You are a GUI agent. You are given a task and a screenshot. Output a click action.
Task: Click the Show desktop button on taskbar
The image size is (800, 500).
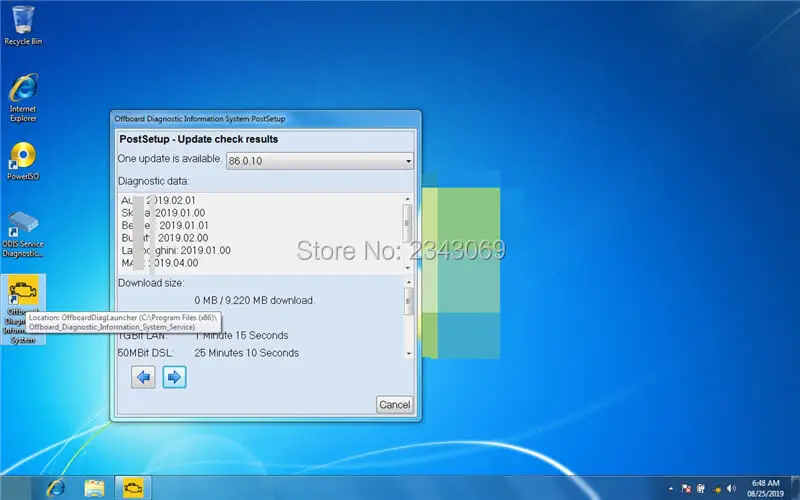pos(795,488)
